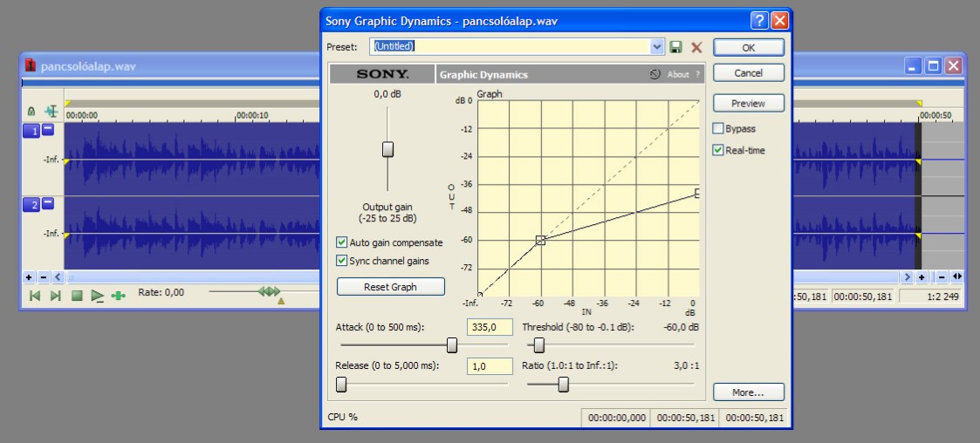Click the ? help icon beside About

click(x=697, y=74)
